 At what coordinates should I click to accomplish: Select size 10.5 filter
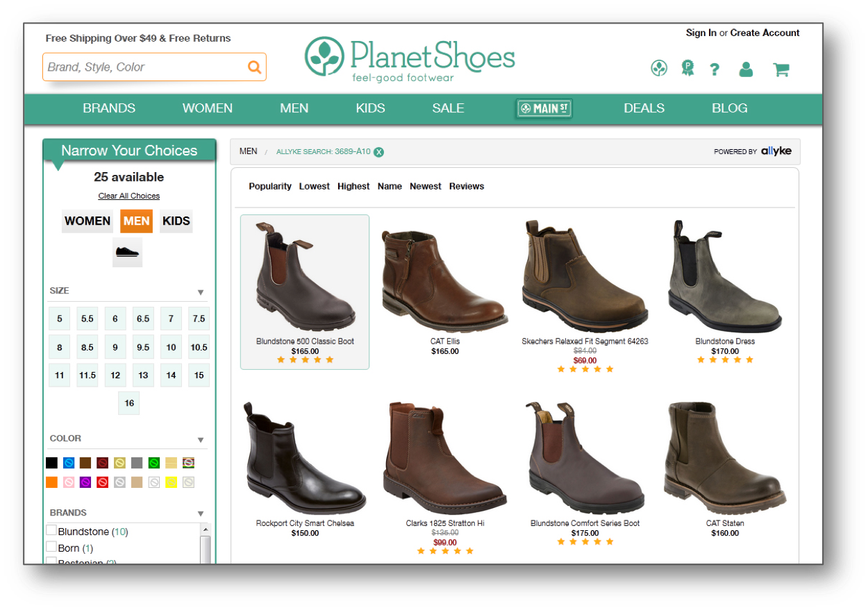(199, 347)
